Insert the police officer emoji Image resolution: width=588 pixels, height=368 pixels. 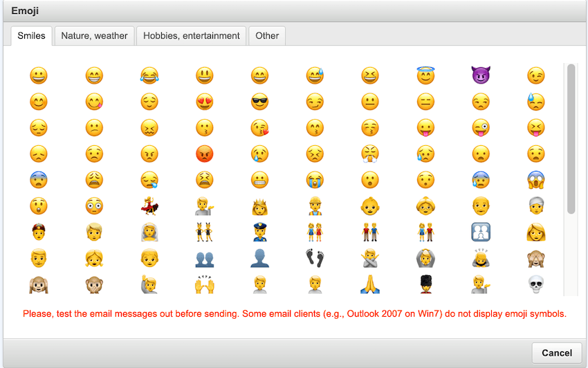coord(260,232)
